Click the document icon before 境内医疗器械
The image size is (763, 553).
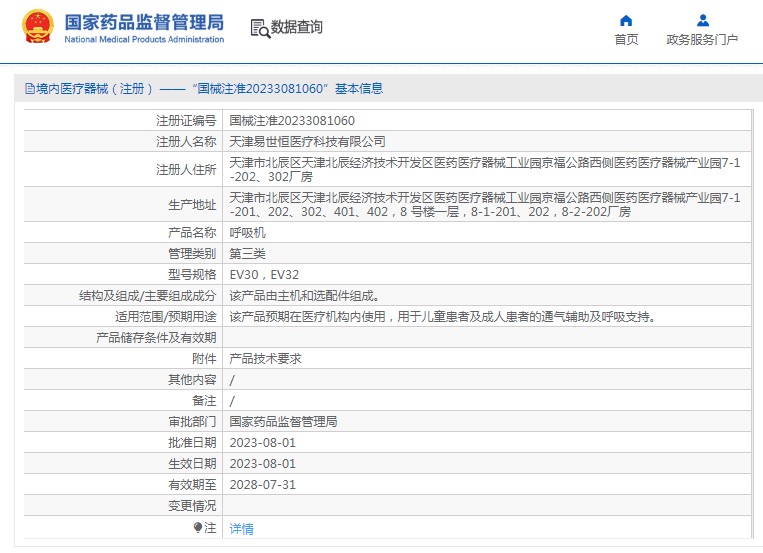[30, 89]
